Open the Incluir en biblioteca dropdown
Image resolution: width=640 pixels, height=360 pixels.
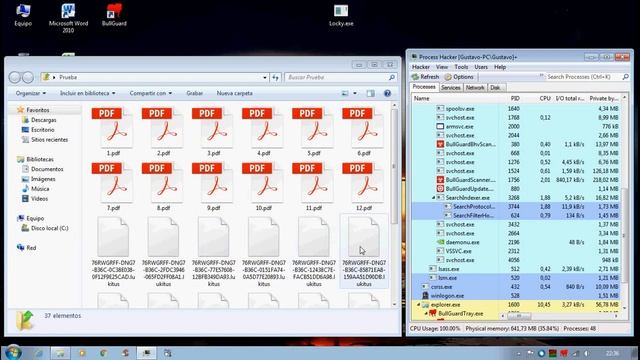click(88, 93)
